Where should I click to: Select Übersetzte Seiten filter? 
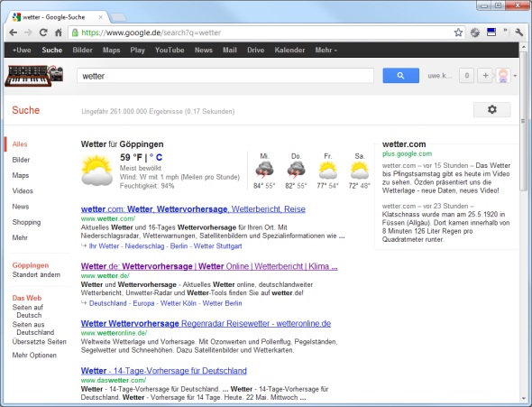(40, 341)
